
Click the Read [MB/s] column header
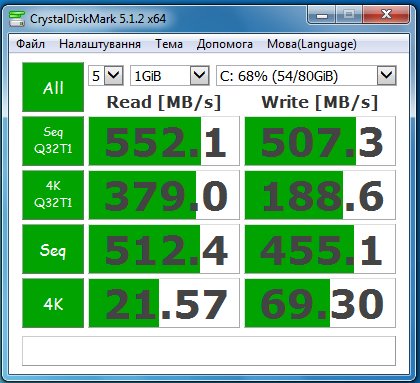click(164, 102)
